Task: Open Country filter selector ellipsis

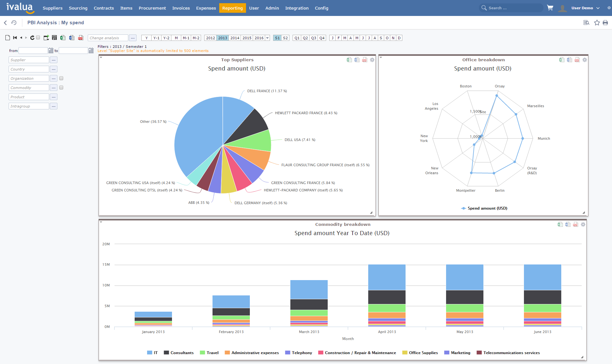Action: pyautogui.click(x=54, y=69)
